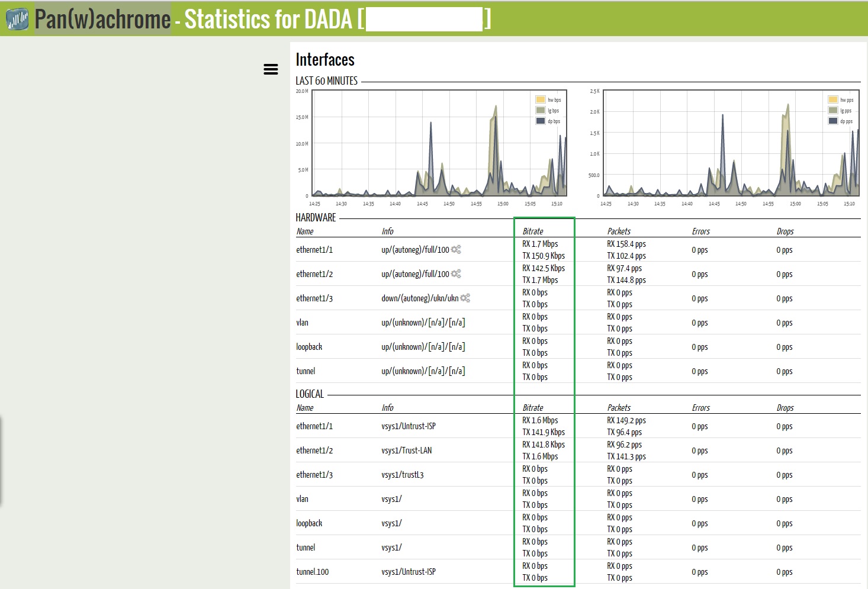Click 'RX 158.4 pps' packets value
Screen dimensions: 868x589
[x=626, y=244]
